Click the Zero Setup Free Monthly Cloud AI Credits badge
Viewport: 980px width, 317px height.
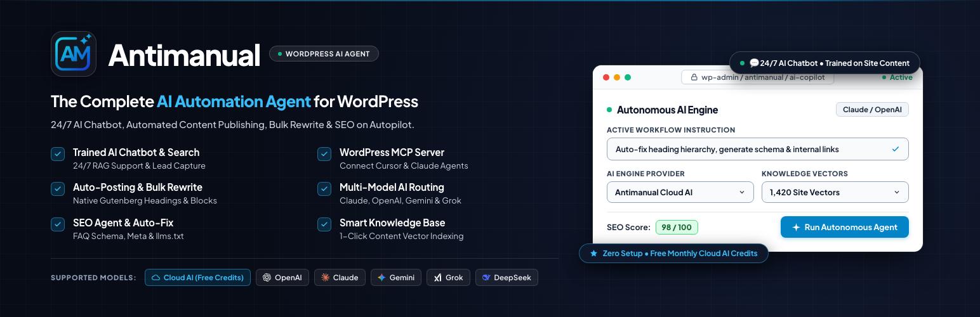673,253
